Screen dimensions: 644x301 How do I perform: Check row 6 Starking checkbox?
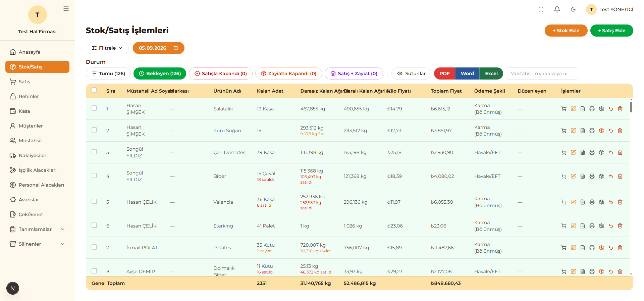click(94, 225)
